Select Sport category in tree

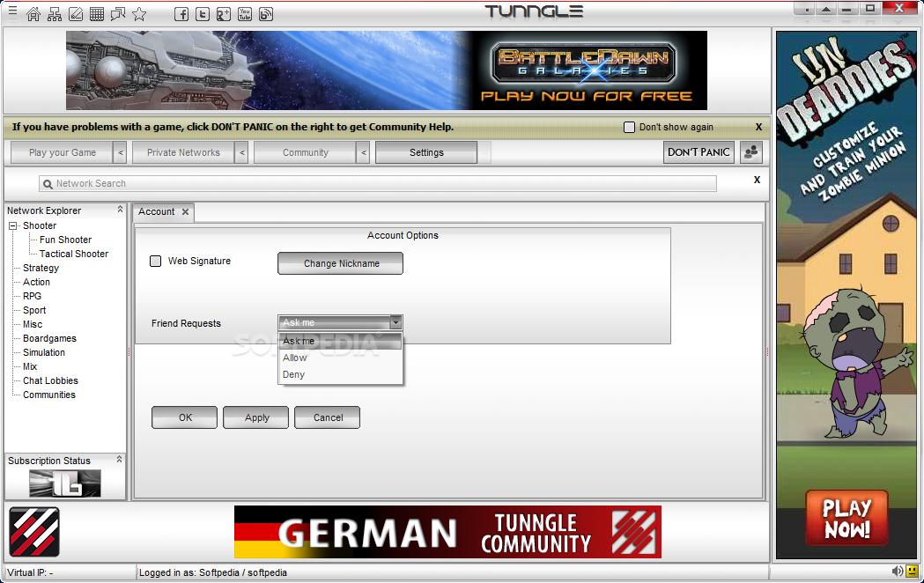34,311
